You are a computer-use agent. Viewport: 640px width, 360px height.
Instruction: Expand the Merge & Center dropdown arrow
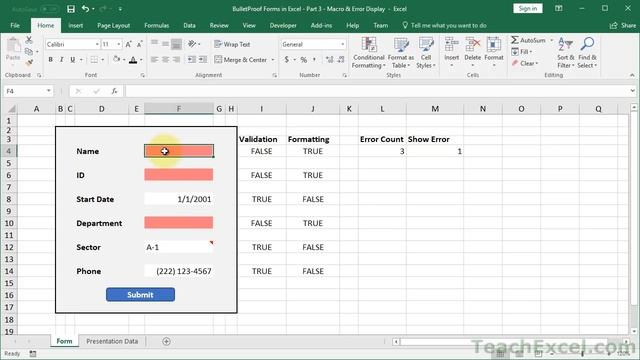click(x=273, y=60)
